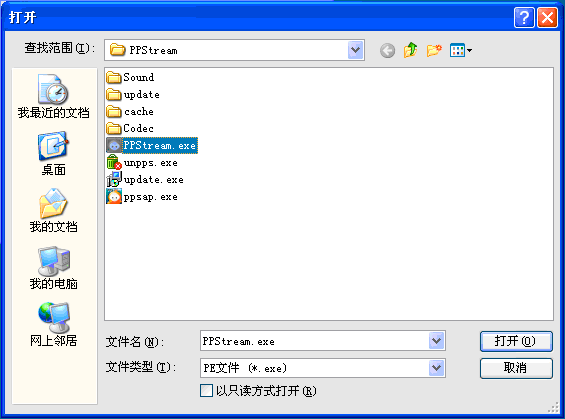Expand the 查找范围 PPStream dropdown

(355, 50)
